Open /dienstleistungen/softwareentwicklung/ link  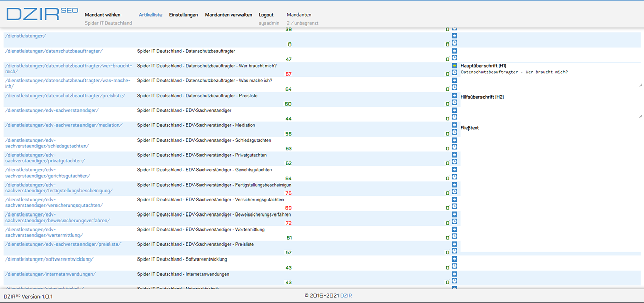[x=49, y=259]
